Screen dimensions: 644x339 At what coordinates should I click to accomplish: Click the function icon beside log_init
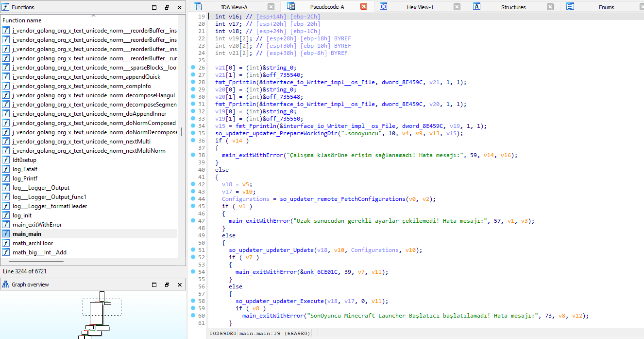point(6,215)
